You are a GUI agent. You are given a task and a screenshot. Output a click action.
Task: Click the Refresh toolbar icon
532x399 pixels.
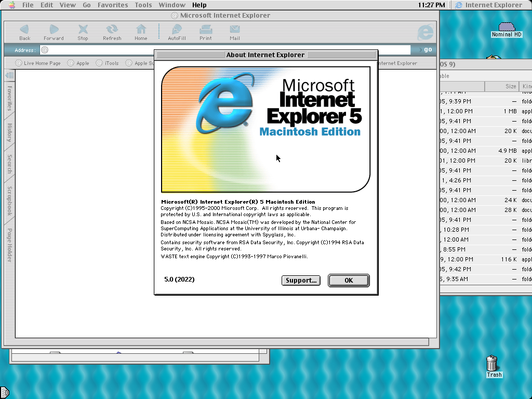coord(112,33)
